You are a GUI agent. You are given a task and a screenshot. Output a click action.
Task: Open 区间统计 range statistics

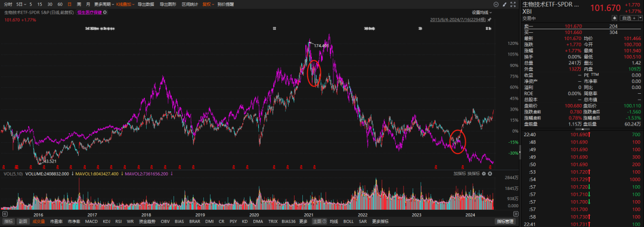pos(190,4)
